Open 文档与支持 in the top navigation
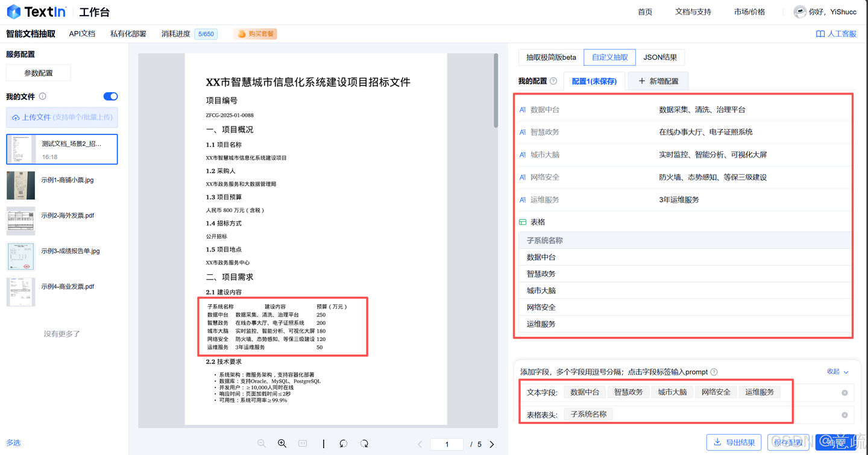Image resolution: width=868 pixels, height=455 pixels. 693,12
